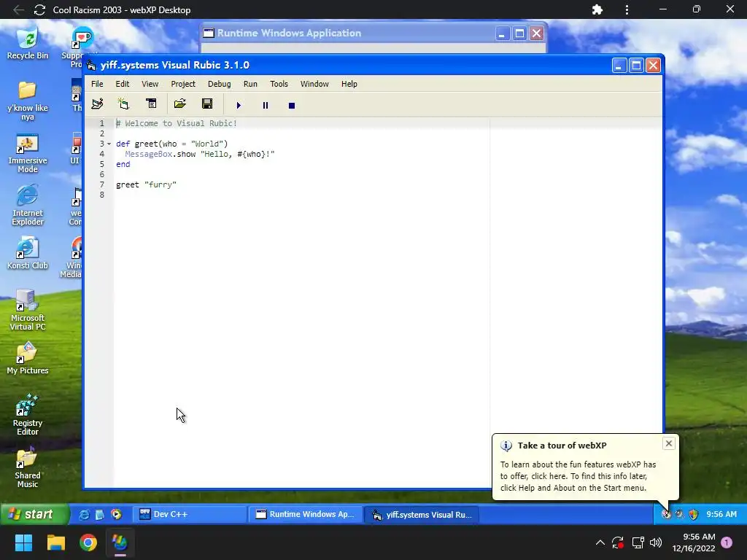Click the 'greet "furry"' code line
The width and height of the screenshot is (747, 560).
146,184
